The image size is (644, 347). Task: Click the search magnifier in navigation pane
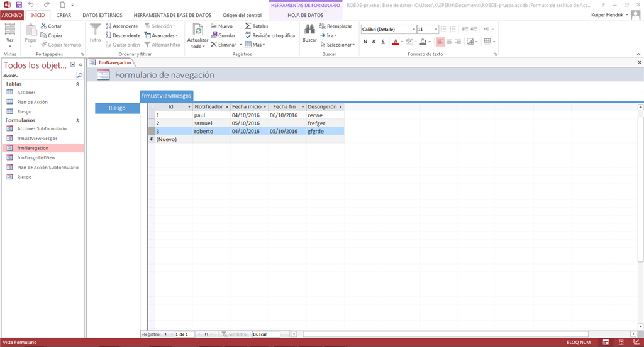coord(80,75)
